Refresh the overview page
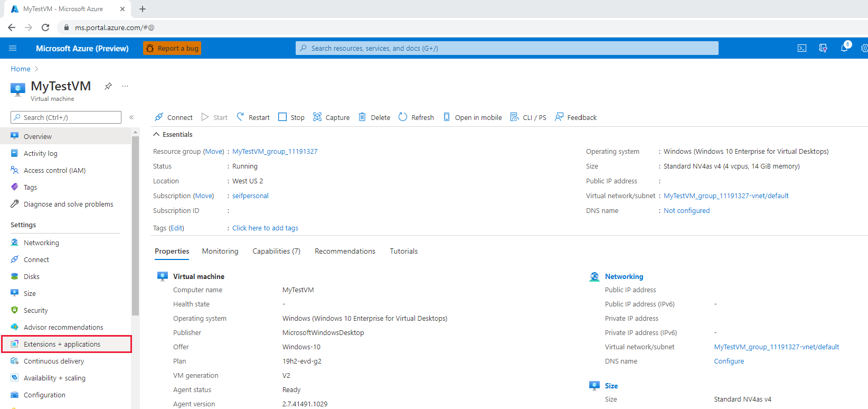 (416, 117)
